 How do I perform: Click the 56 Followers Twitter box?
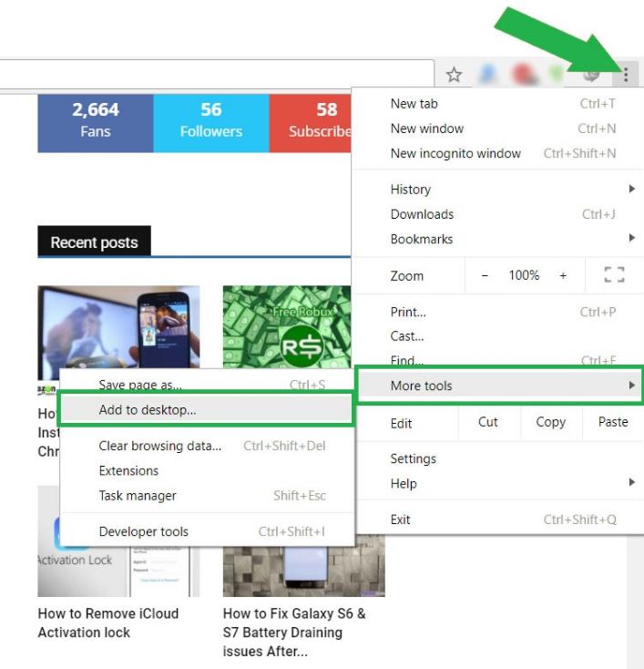click(211, 123)
